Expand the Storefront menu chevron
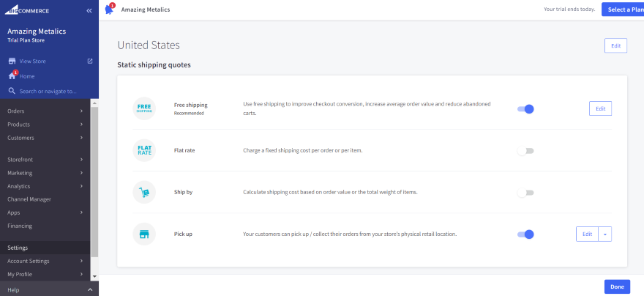The height and width of the screenshot is (296, 644). pyautogui.click(x=82, y=160)
